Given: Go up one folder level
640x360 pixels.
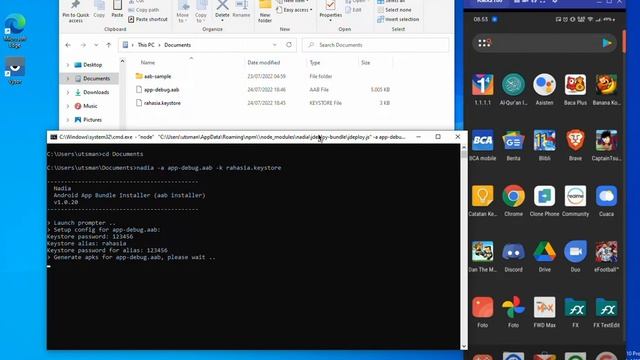Looking at the screenshot, I should click(109, 45).
